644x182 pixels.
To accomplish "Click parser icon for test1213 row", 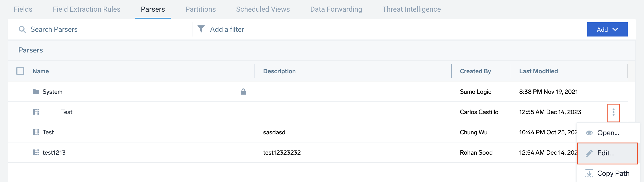I will tap(36, 152).
